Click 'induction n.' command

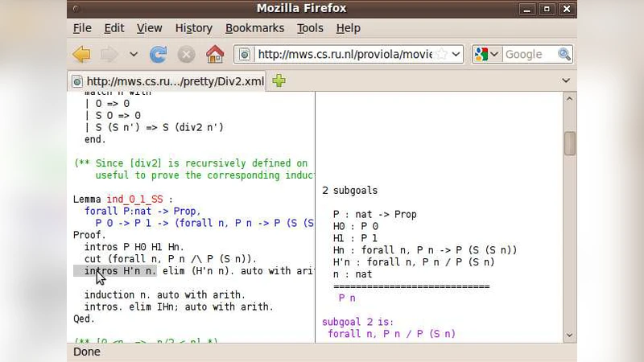118,294
